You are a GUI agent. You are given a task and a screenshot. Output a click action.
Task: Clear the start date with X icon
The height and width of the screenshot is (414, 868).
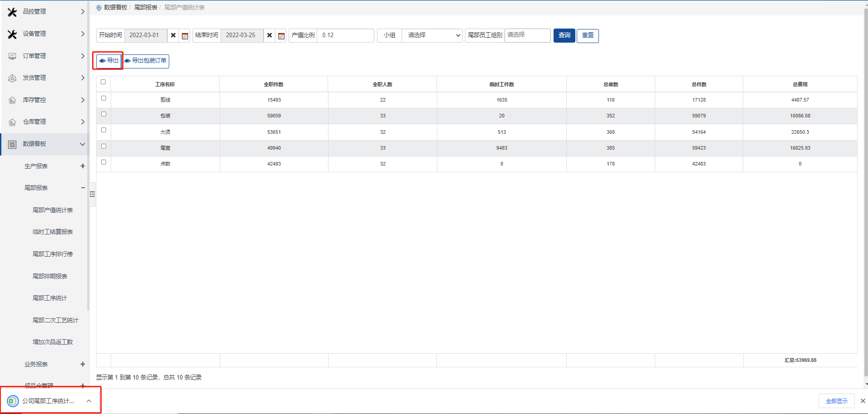coord(173,35)
